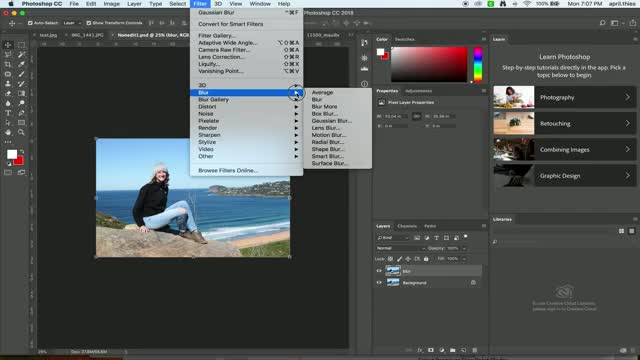The height and width of the screenshot is (360, 640).
Task: Click the layer style fx icon
Action: pos(420,350)
